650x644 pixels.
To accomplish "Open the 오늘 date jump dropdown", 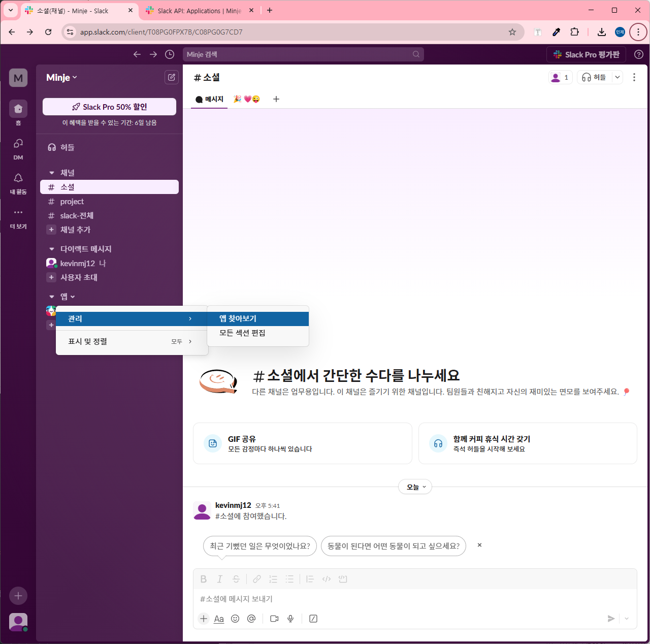I will click(x=415, y=487).
